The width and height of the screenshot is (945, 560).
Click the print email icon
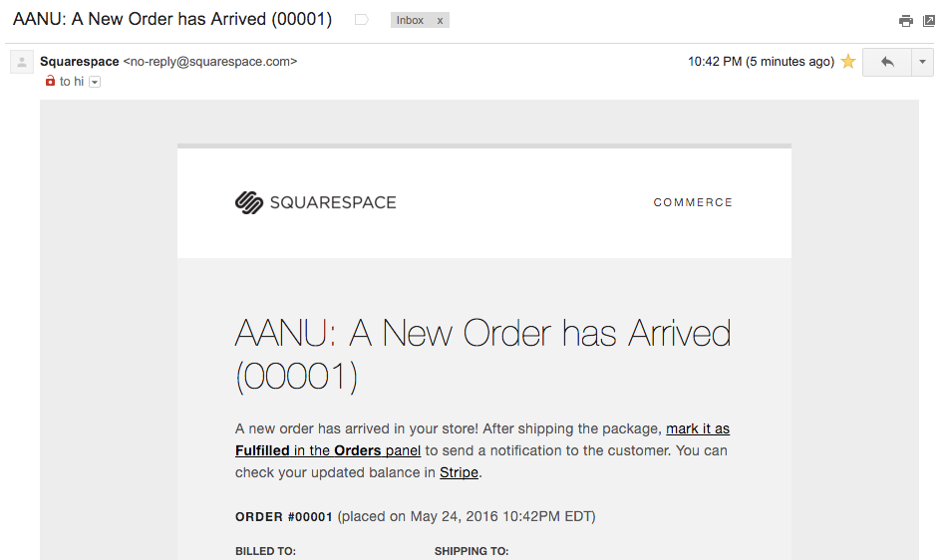(x=905, y=21)
